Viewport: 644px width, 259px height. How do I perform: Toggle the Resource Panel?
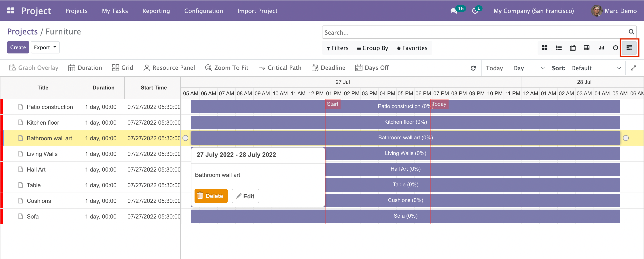point(169,68)
